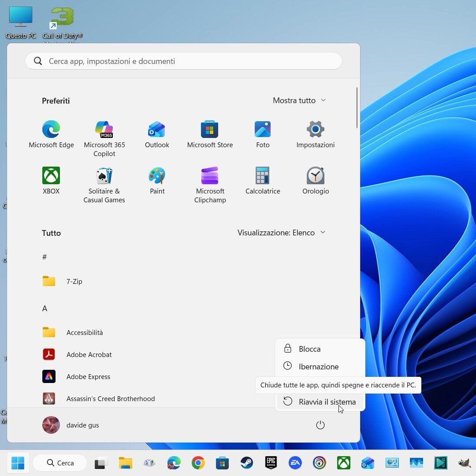Image resolution: width=476 pixels, height=476 pixels.
Task: Click the # index header
Action: pyautogui.click(x=45, y=257)
